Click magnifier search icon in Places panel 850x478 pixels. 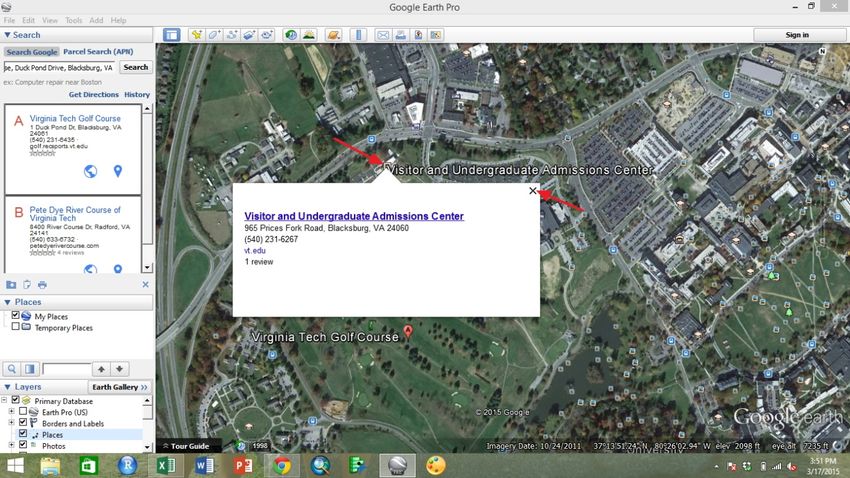[11, 369]
